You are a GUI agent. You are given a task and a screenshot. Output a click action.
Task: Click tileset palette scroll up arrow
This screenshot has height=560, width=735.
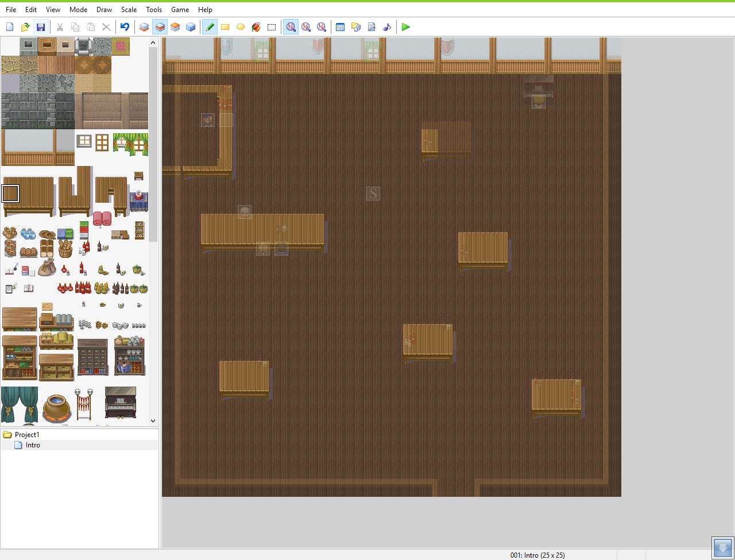click(x=153, y=43)
